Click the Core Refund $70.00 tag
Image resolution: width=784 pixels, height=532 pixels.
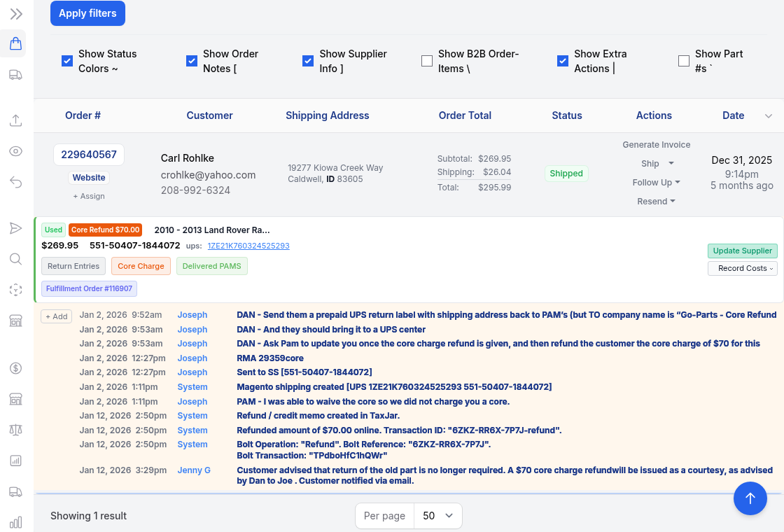(106, 230)
